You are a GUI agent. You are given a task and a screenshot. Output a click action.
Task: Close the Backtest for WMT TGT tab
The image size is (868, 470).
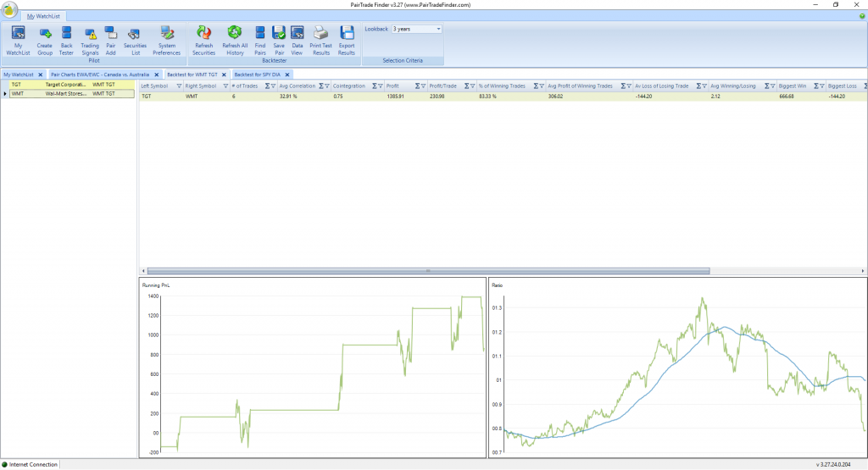pos(224,75)
